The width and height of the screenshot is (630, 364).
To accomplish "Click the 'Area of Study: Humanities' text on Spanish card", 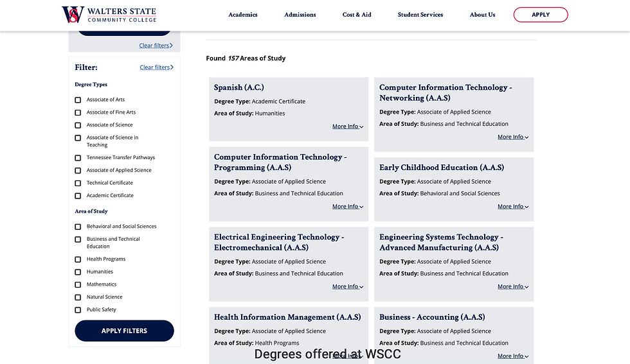I will tap(249, 114).
